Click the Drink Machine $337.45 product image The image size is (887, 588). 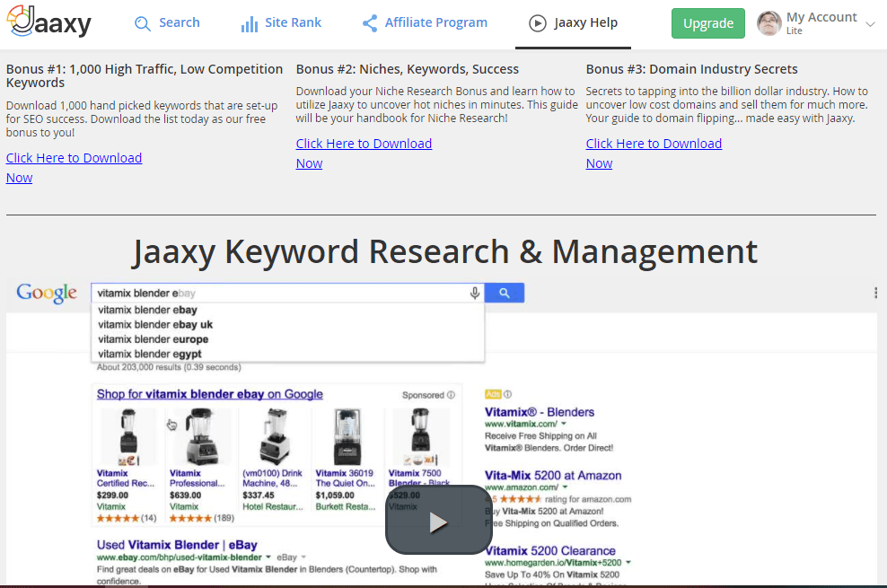tap(275, 436)
